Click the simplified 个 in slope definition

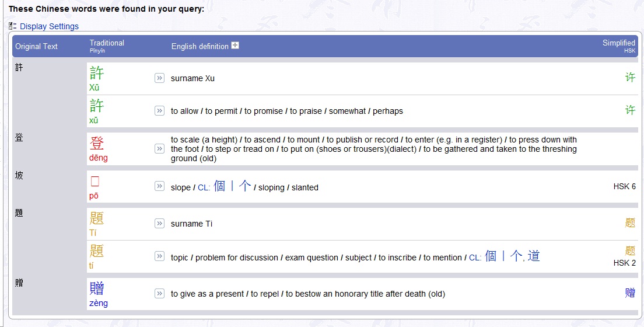pyautogui.click(x=245, y=186)
